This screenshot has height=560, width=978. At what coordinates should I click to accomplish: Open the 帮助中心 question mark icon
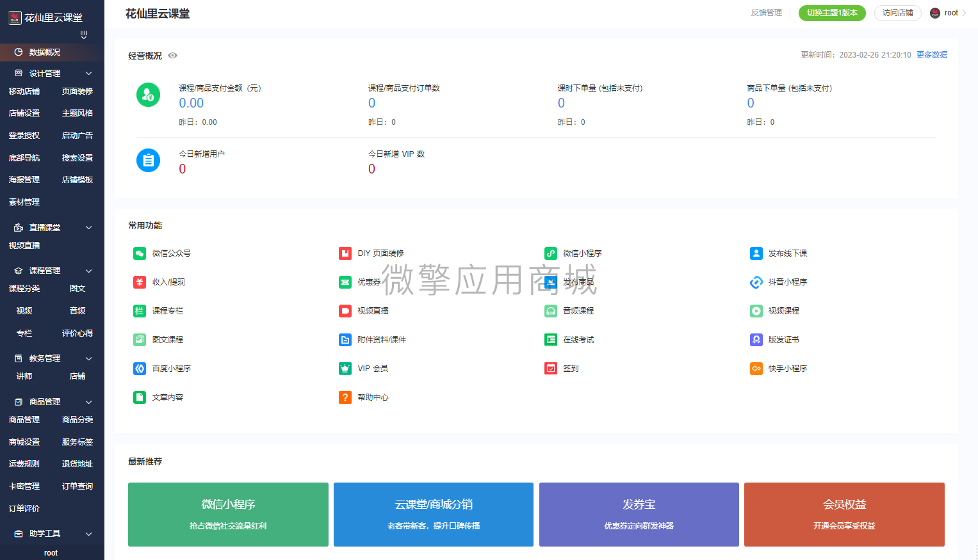345,397
